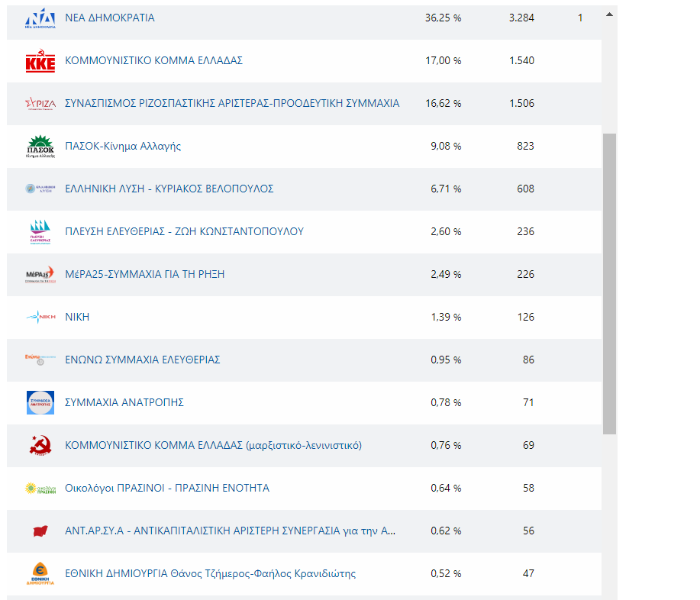Click the ΜέΡΑ25 party logo
The image size is (700, 600).
point(40,275)
